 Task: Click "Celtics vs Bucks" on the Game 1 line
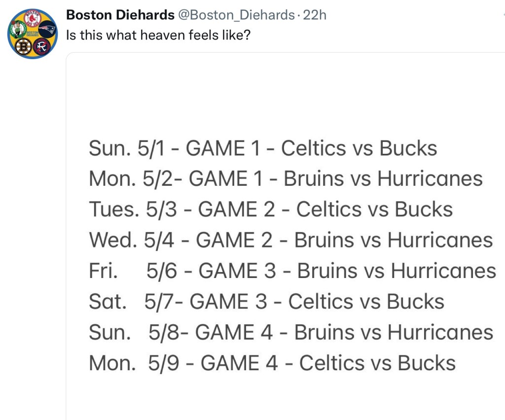[x=359, y=148]
